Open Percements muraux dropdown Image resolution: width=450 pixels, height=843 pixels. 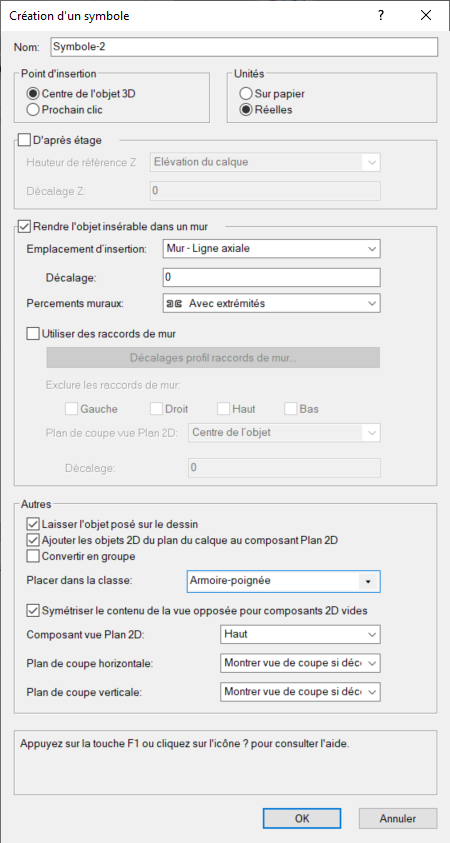pyautogui.click(x=271, y=303)
